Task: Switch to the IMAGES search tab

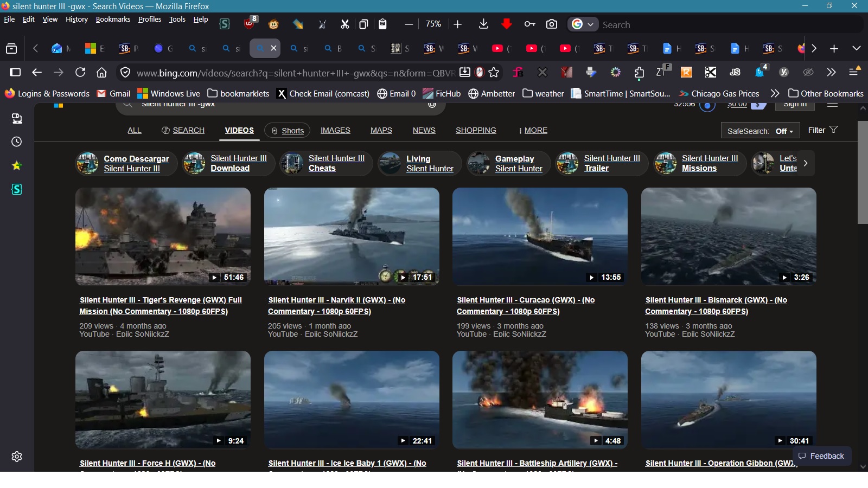Action: (335, 130)
